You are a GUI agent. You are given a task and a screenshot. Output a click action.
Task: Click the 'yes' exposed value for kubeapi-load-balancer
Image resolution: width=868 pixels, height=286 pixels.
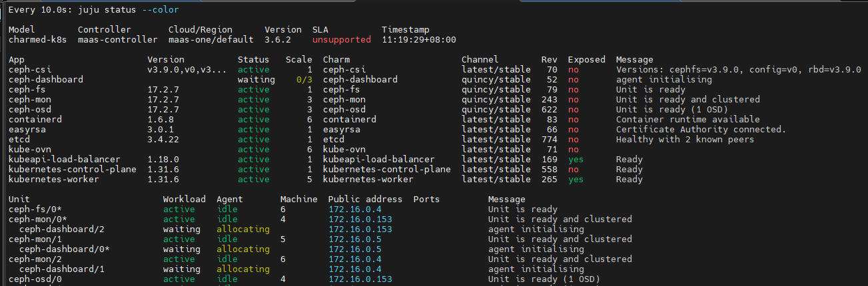pos(576,160)
